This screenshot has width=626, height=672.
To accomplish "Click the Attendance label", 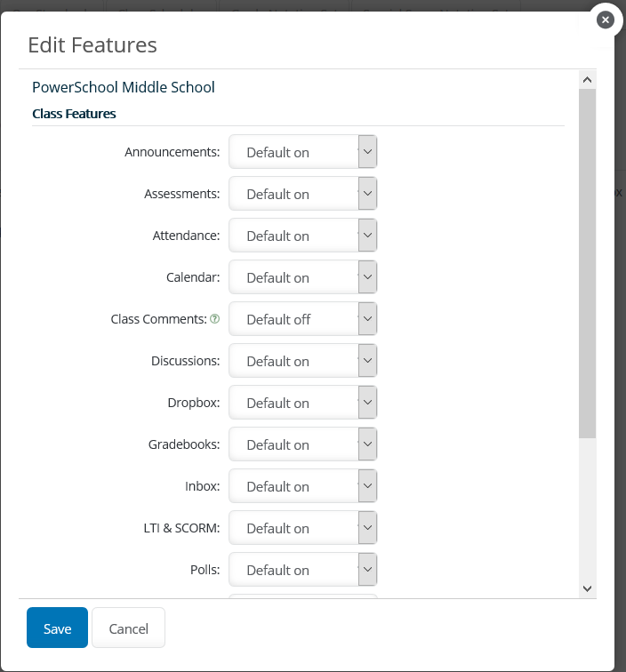I will pyautogui.click(x=186, y=236).
